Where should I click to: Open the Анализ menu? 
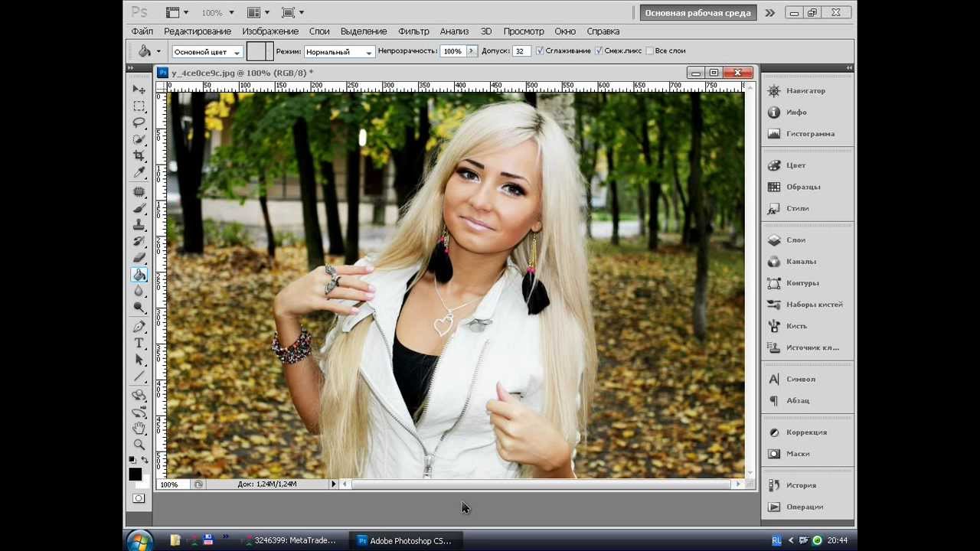coord(454,31)
